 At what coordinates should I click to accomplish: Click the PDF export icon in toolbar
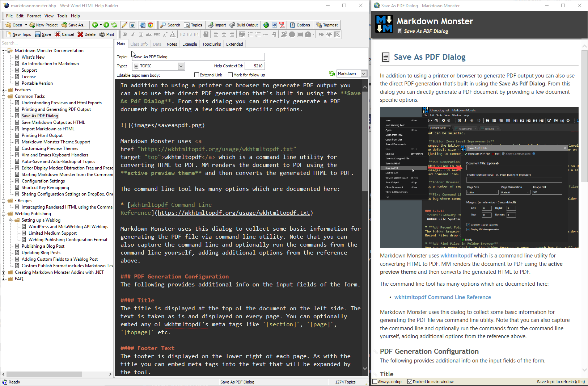click(282, 25)
